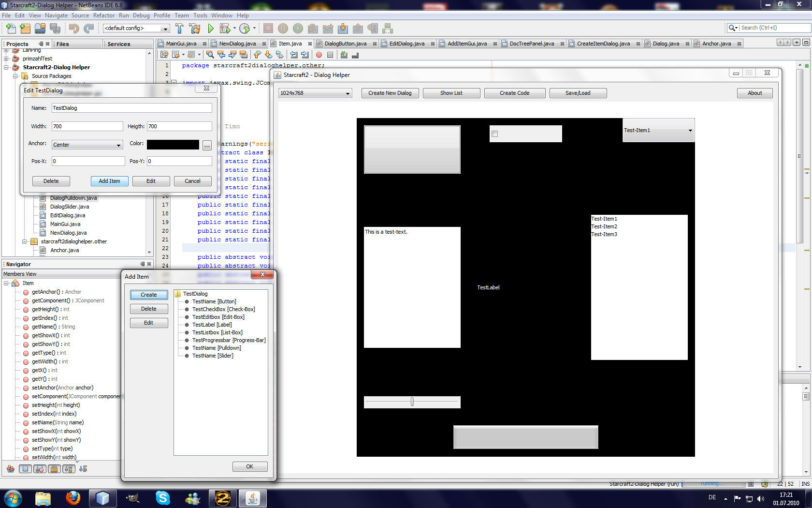812x508 pixels.
Task: Expand the primzahlTest project node
Action: (6, 59)
